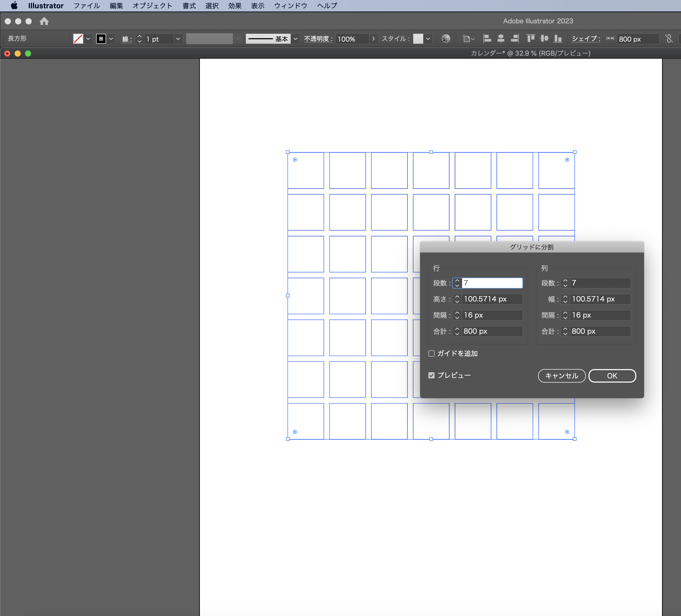Click vertical align bottom icon

[x=558, y=39]
